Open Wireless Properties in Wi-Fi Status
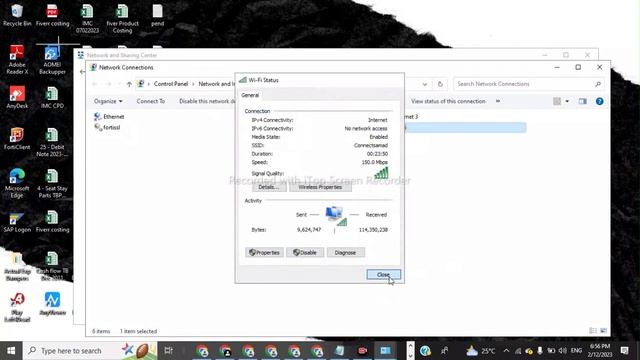The width and height of the screenshot is (640, 360). (x=320, y=187)
